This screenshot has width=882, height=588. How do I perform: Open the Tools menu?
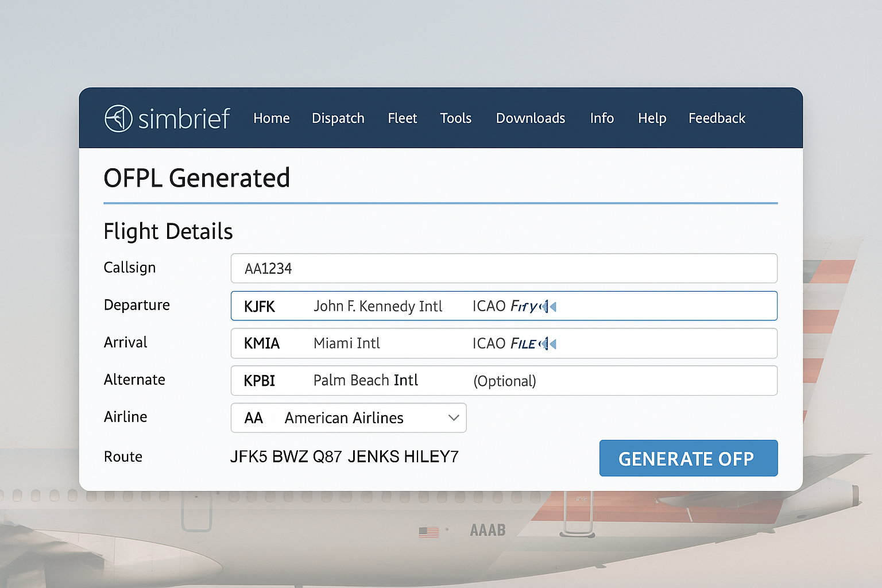pyautogui.click(x=456, y=118)
